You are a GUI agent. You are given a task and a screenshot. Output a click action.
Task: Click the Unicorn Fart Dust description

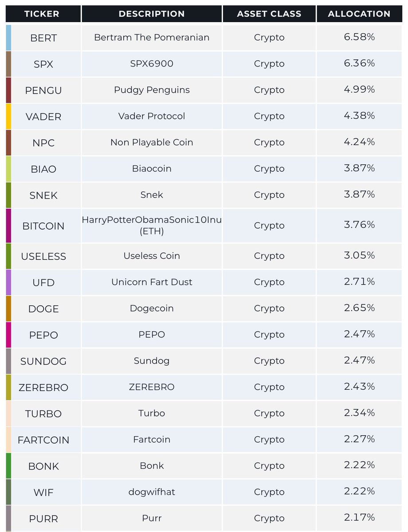pos(152,282)
